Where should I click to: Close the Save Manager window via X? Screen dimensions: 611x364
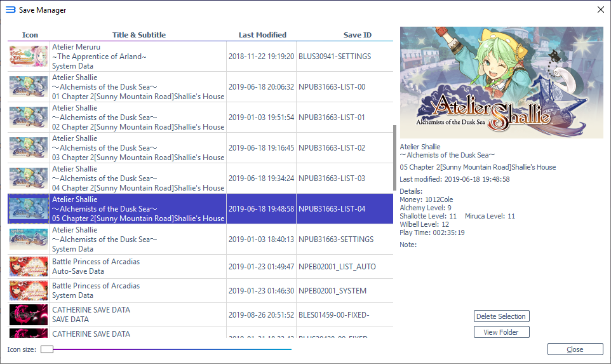coord(600,10)
